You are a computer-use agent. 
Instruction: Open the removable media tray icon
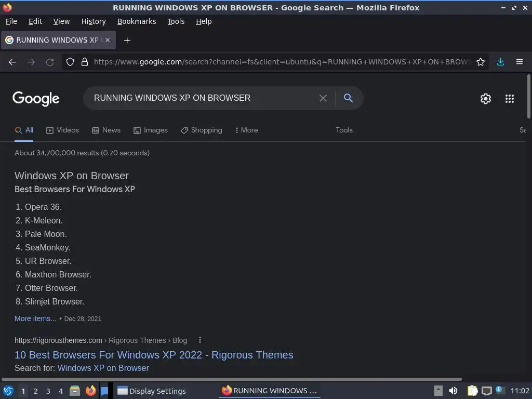pyautogui.click(x=438, y=391)
